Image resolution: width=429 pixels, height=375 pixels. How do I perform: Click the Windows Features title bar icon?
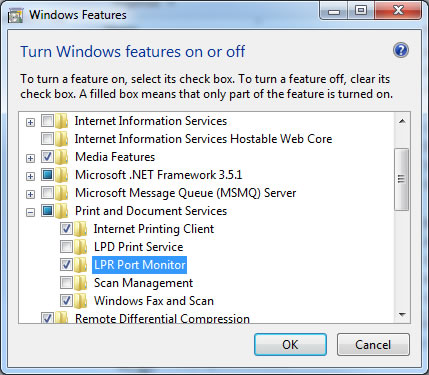(16, 15)
